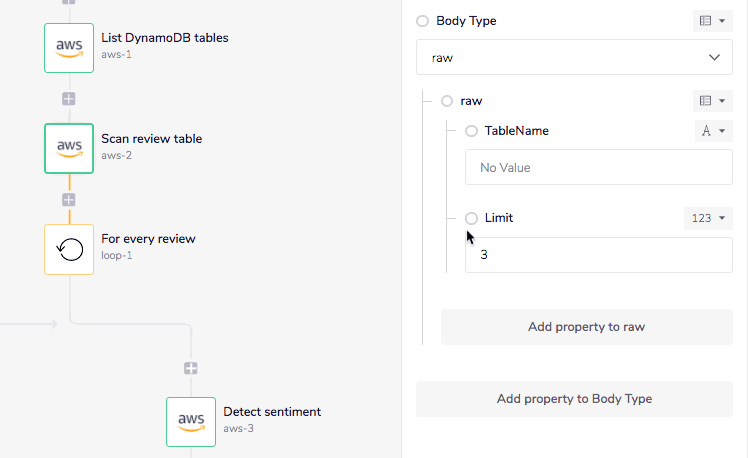Click the Scan review table AWS icon
Viewport: 748px width, 458px height.
click(69, 148)
